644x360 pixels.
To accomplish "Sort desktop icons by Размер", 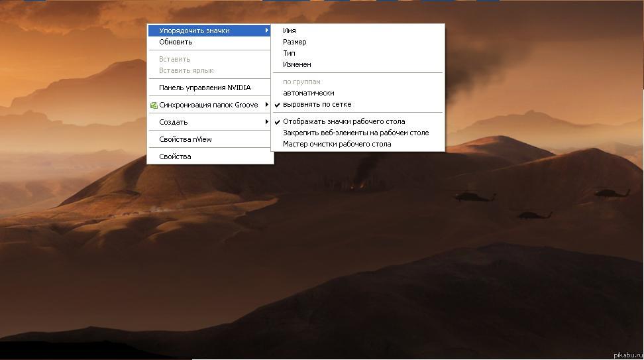I will click(x=294, y=42).
